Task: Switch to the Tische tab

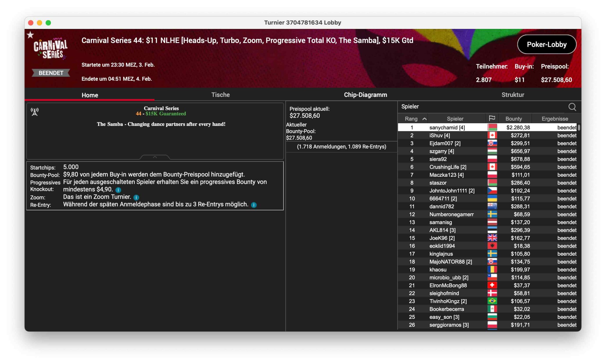Action: coord(220,95)
